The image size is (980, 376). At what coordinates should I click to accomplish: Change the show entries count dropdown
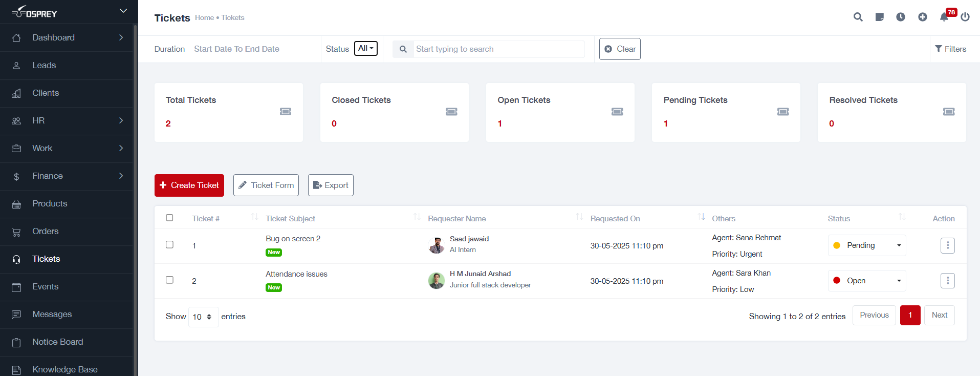tap(203, 317)
